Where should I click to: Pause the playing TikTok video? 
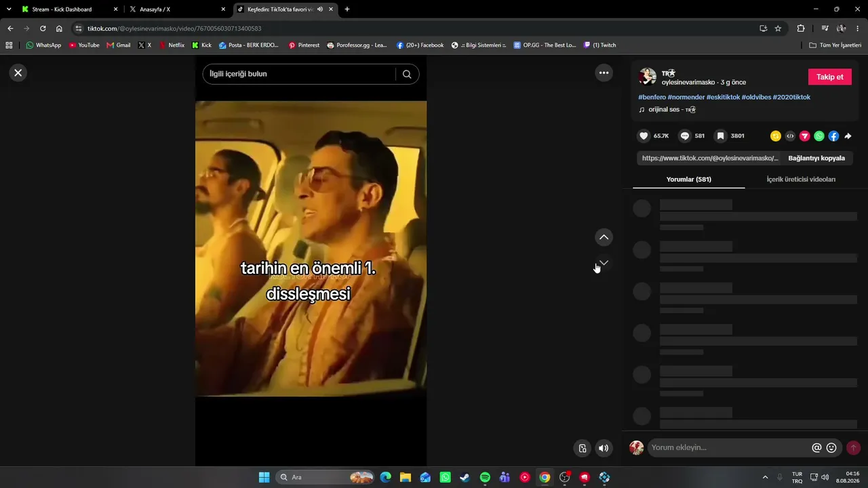pos(311,249)
